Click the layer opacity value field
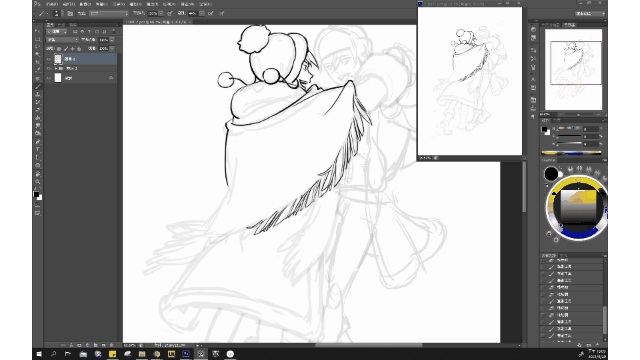The image size is (640, 360). coord(103,40)
